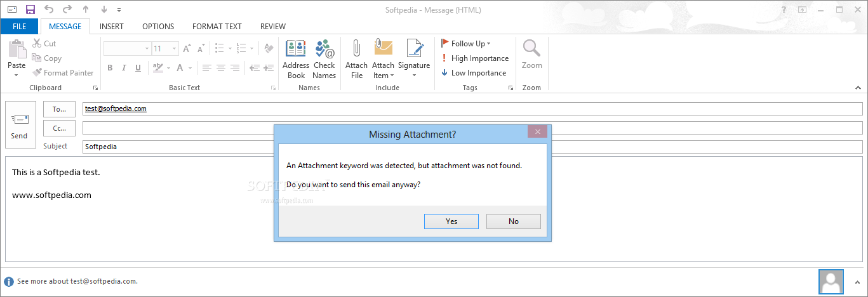Open the FILE tab

pyautogui.click(x=19, y=27)
